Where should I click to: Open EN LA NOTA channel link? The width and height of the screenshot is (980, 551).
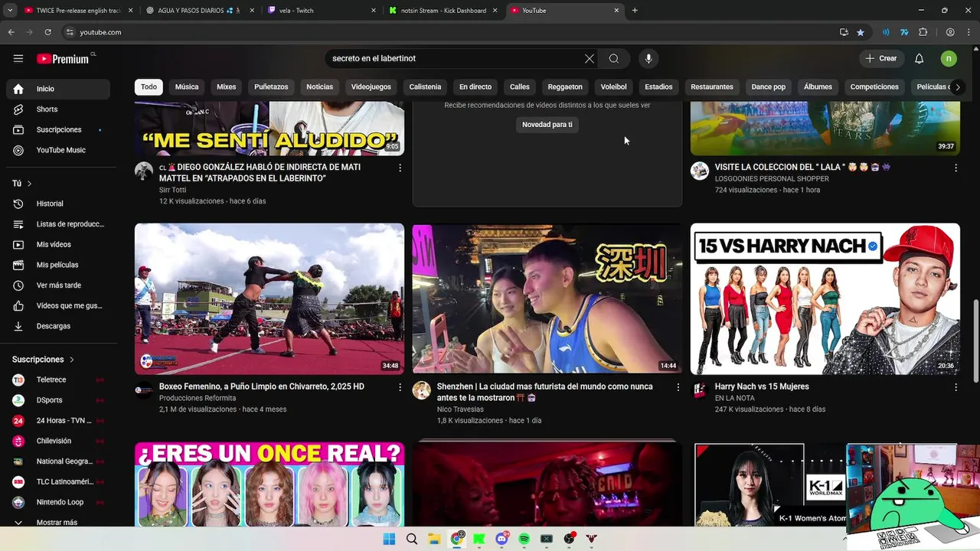pos(735,399)
